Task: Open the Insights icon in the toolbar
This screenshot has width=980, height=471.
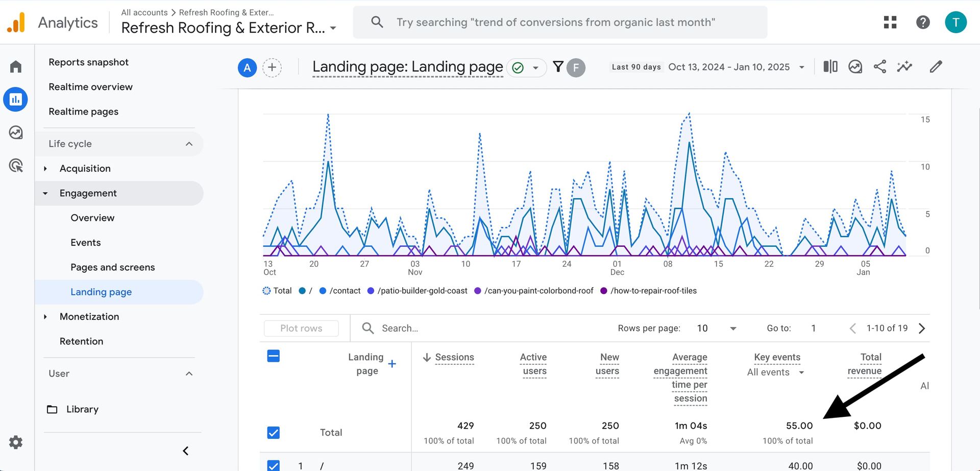Action: click(904, 67)
